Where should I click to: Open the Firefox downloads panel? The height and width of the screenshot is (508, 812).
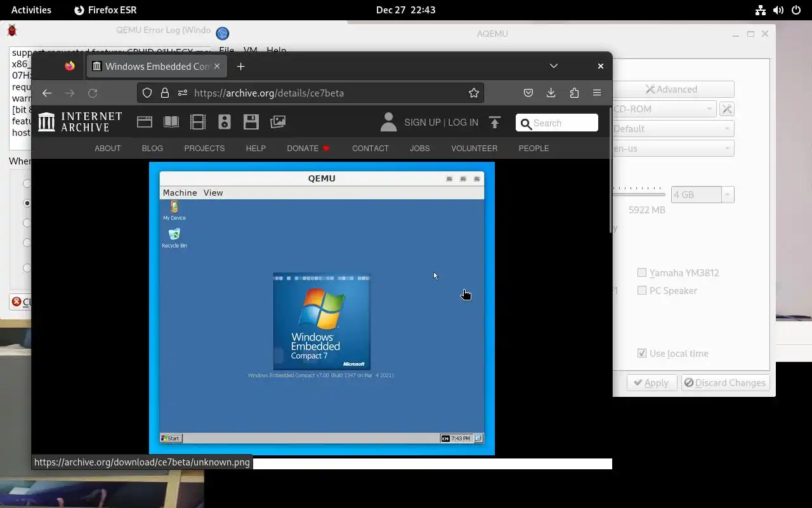tap(551, 93)
